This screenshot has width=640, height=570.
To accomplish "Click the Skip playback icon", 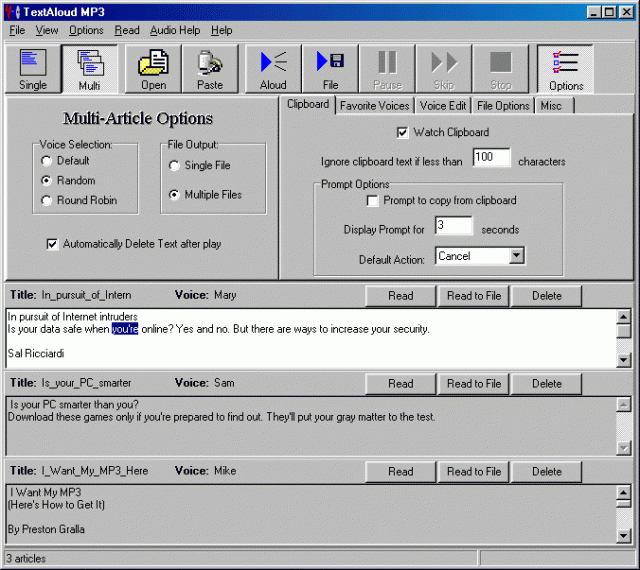I will (444, 69).
